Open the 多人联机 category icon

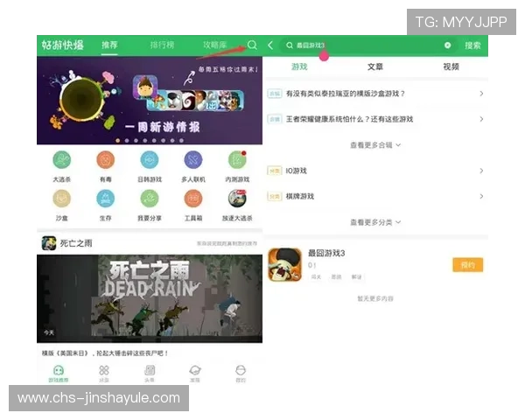pos(193,160)
